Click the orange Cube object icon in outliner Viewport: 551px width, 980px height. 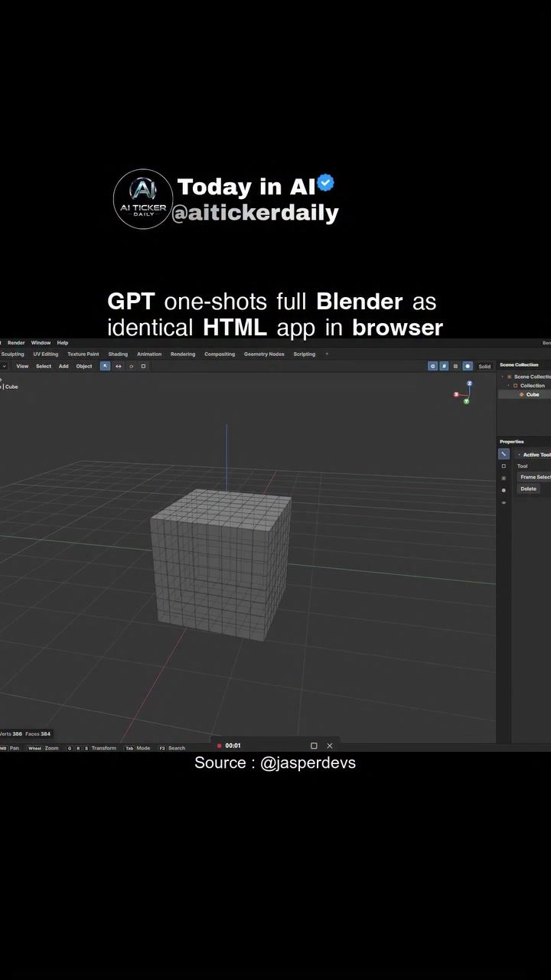tap(522, 394)
